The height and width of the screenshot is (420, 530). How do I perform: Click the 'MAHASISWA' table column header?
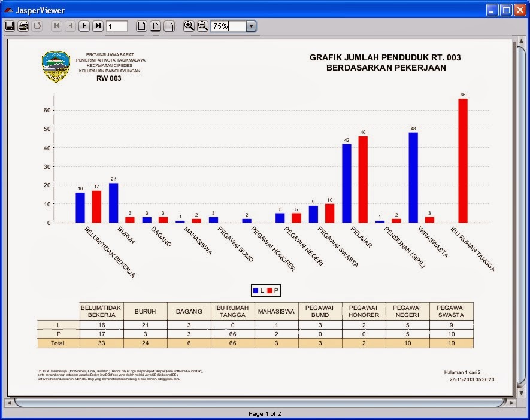click(x=276, y=311)
